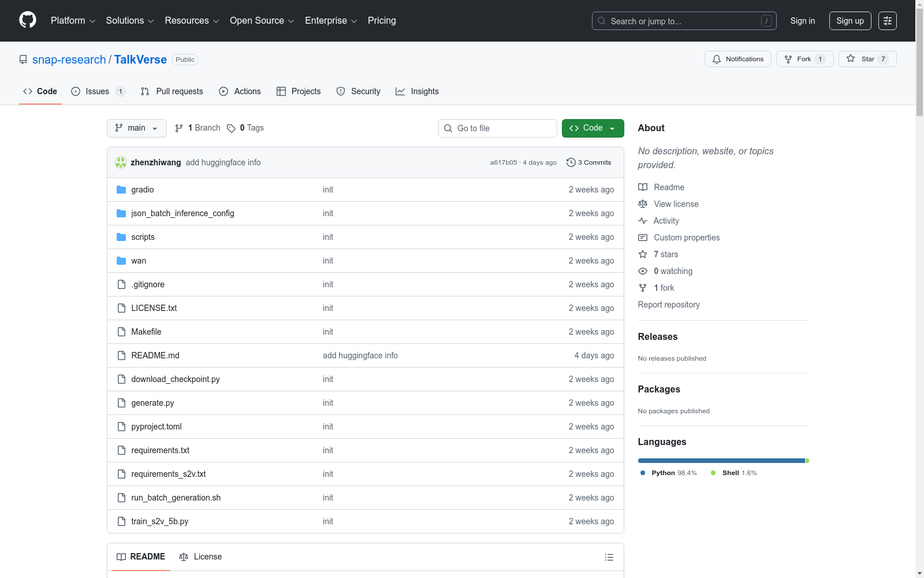Select the License tab below file list
The width and height of the screenshot is (924, 578).
(x=200, y=557)
